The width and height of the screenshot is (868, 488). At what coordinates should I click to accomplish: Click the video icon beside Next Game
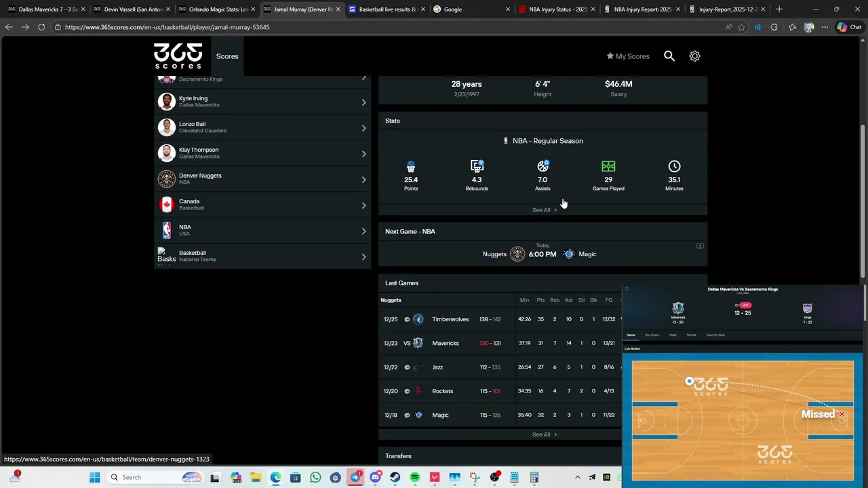(x=700, y=246)
